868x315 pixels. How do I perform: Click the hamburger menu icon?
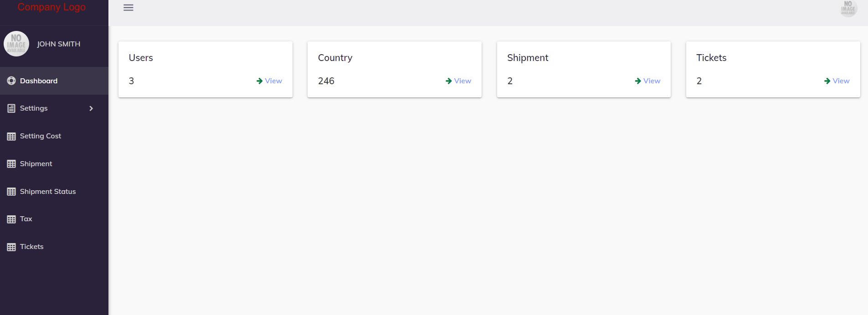click(128, 8)
